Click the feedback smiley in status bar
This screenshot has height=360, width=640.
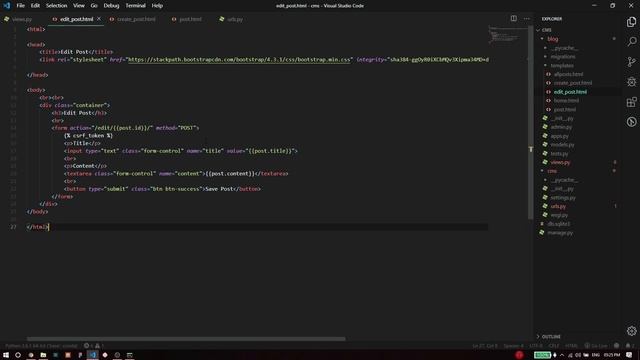(x=616, y=346)
